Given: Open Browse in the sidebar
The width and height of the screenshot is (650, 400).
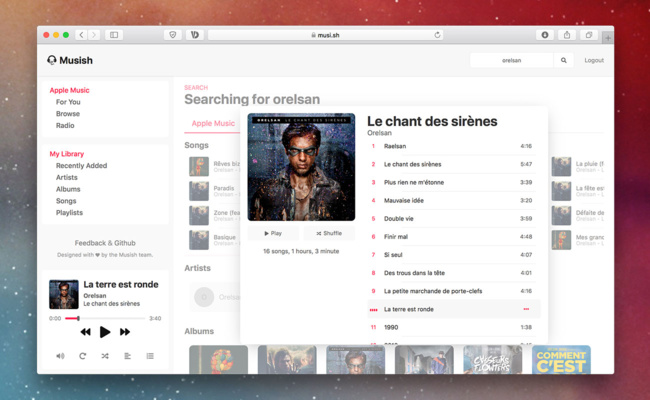Looking at the screenshot, I should [x=68, y=114].
